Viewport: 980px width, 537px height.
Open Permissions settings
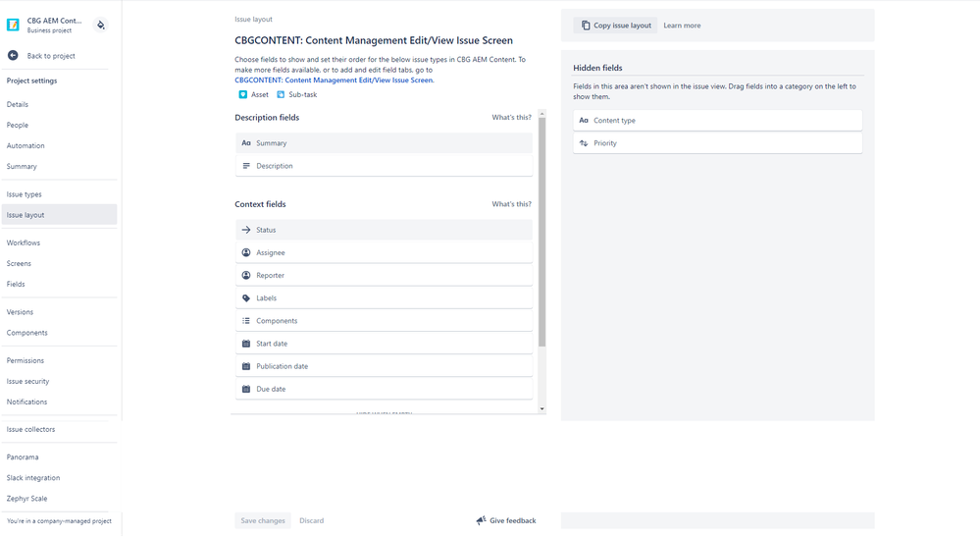[26, 360]
